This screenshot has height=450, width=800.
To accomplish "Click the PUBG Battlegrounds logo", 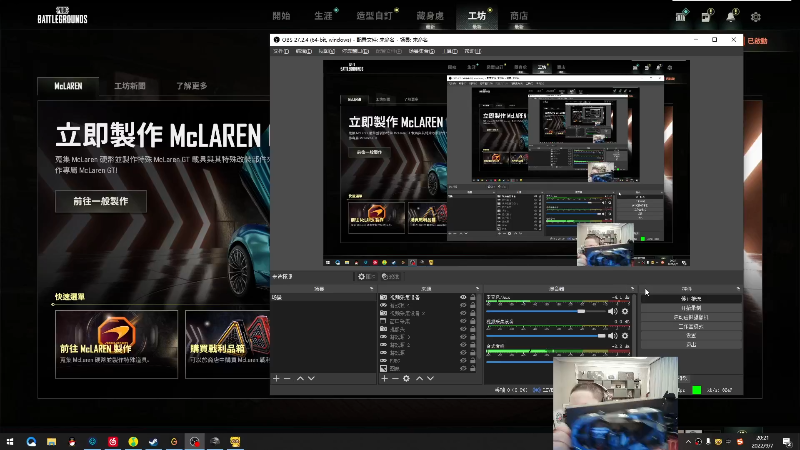I will [x=62, y=16].
